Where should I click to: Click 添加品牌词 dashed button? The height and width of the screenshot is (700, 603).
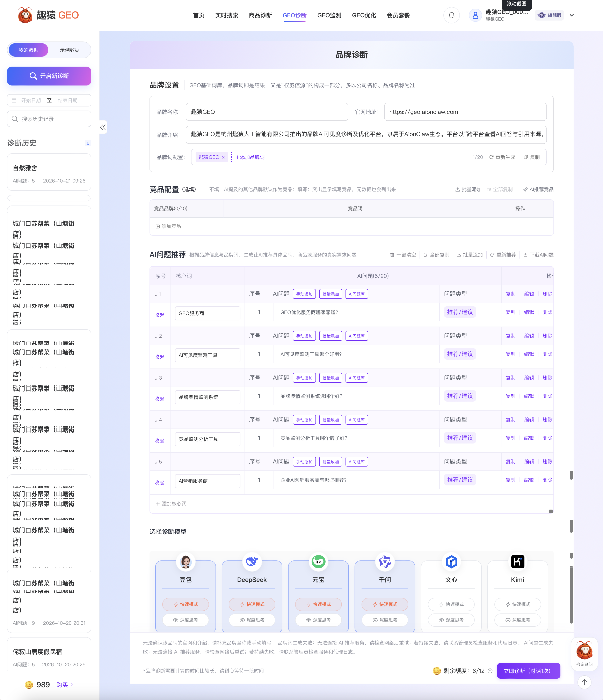click(x=250, y=157)
